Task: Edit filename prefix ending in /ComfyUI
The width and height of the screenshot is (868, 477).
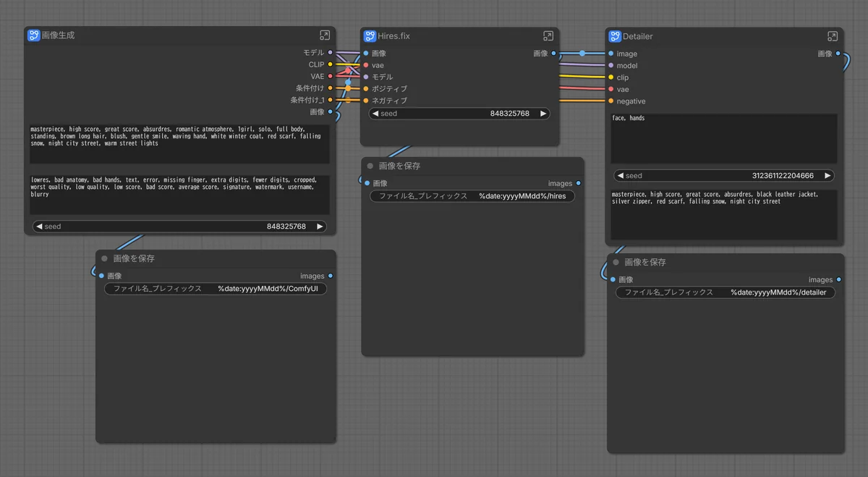Action: point(216,289)
